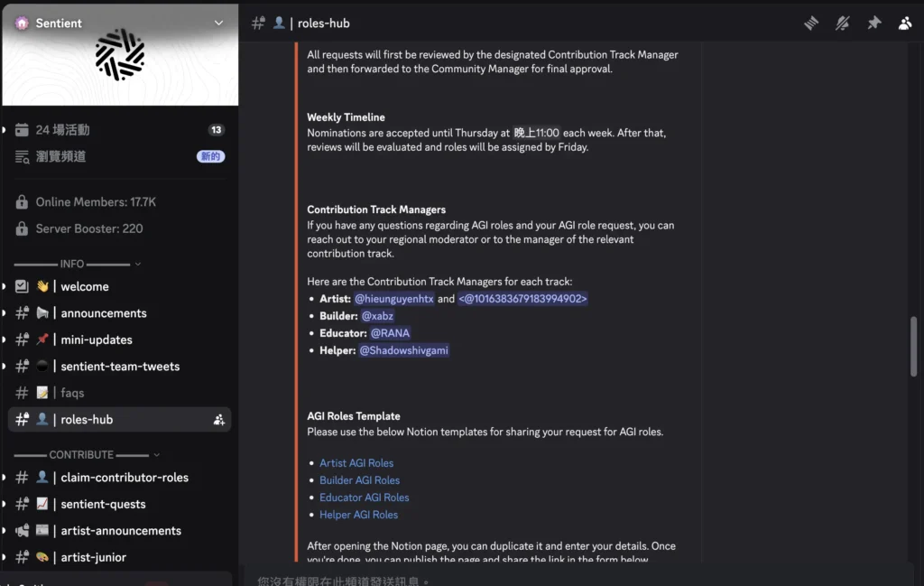Click hash icon beside artist-junior
Image resolution: width=924 pixels, height=586 pixels.
click(x=22, y=557)
